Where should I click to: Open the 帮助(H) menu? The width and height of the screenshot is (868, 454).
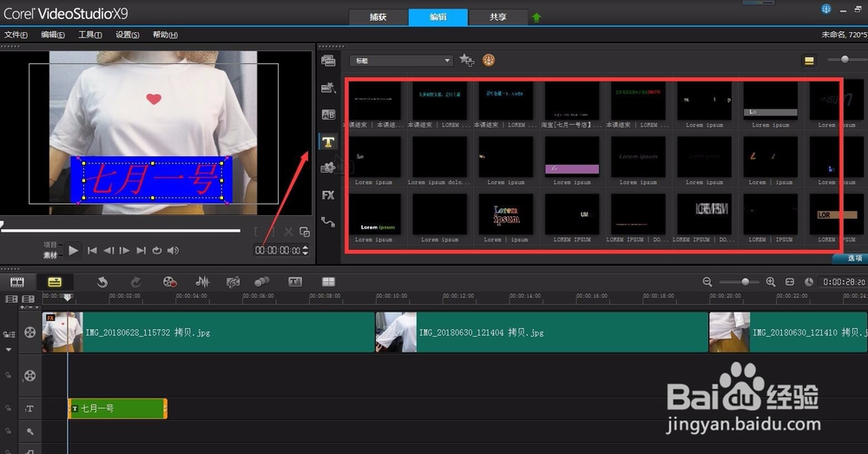[165, 35]
